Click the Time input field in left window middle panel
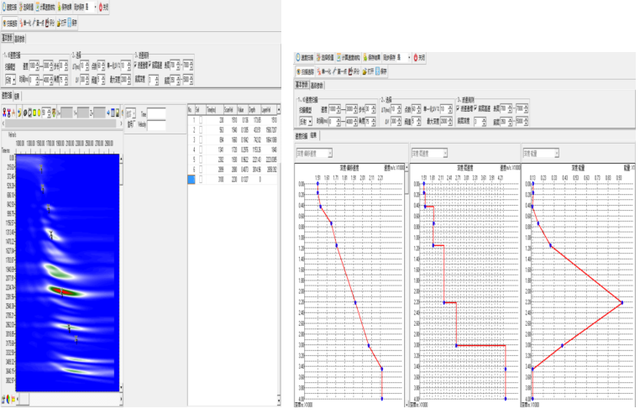Image resolution: width=640 pixels, height=414 pixels. (156, 114)
